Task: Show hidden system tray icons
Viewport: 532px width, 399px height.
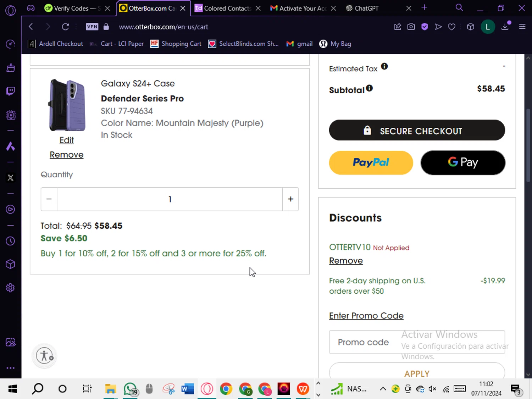Action: click(x=383, y=389)
